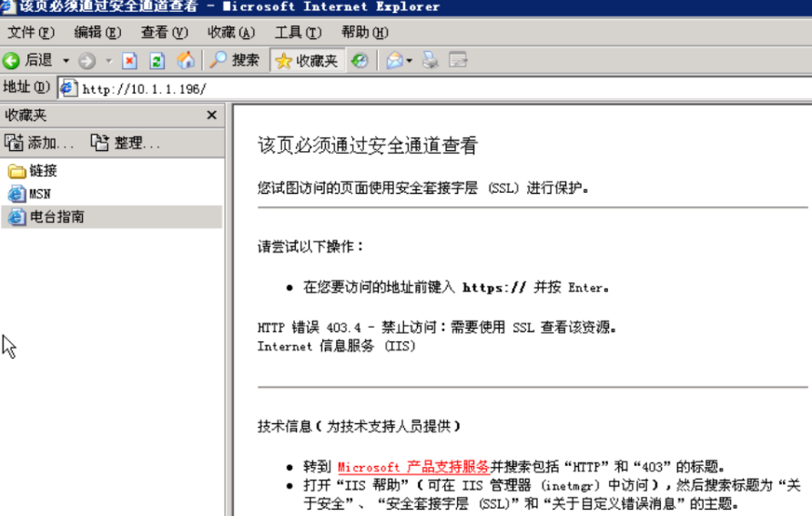This screenshot has height=516, width=812.
Task: Open the 链接 links folder
Action: pos(33,171)
